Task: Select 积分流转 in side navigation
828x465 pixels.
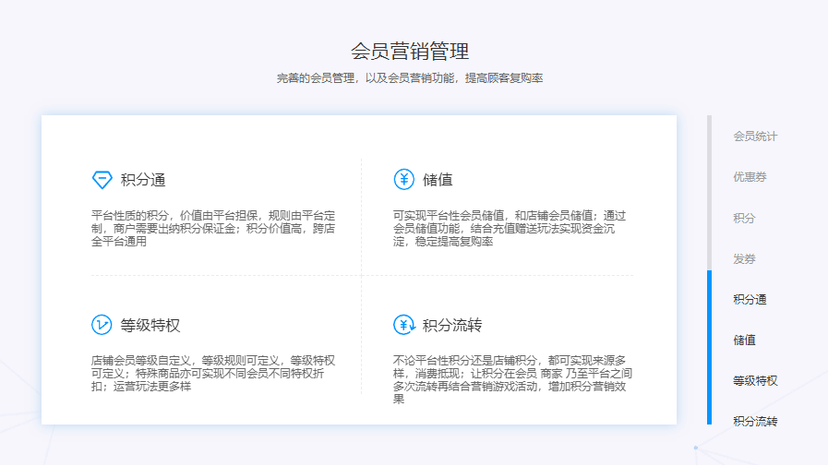Action: [x=755, y=421]
